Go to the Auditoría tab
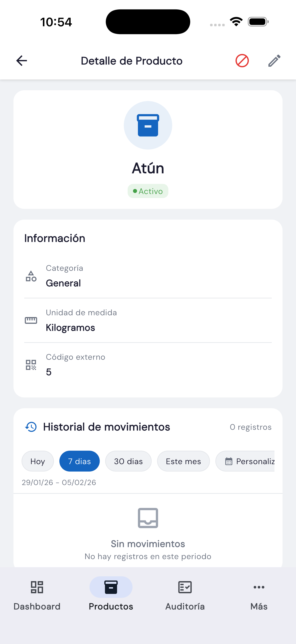 pyautogui.click(x=185, y=595)
